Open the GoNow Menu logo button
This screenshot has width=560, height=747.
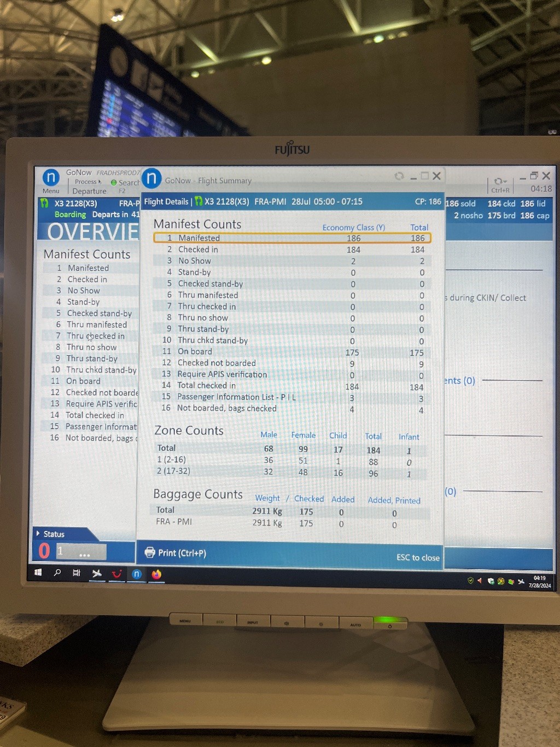(x=50, y=177)
